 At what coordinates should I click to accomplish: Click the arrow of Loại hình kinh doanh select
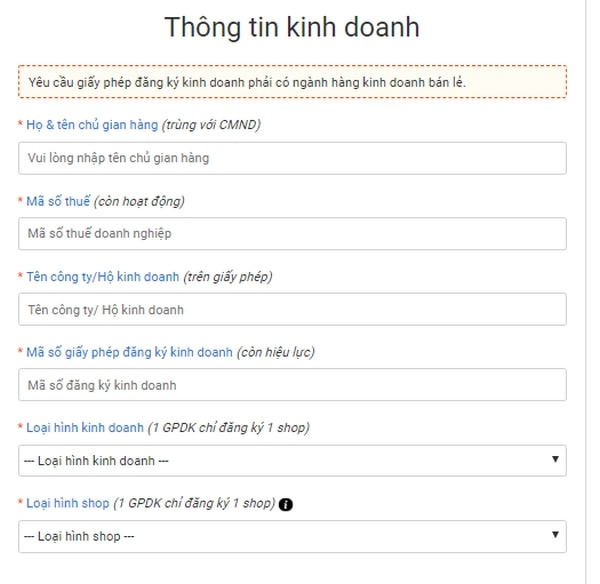pyautogui.click(x=555, y=460)
